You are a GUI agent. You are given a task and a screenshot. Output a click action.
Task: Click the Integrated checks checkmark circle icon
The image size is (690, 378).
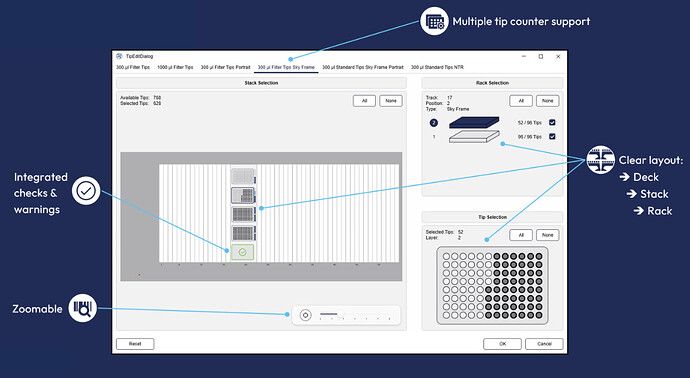tap(86, 191)
